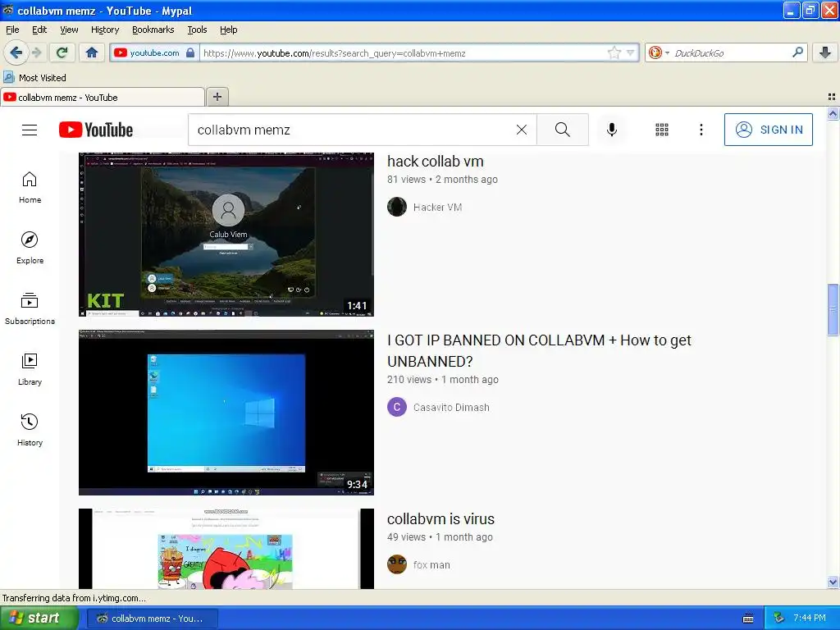Open YouTube settings three-dot menu

(701, 130)
